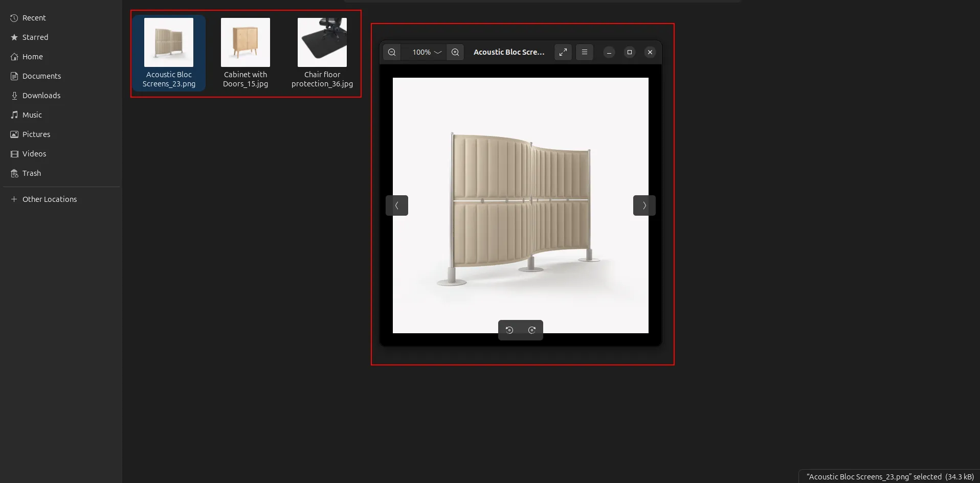Rotate the image clockwise
The image size is (980, 483).
pyautogui.click(x=532, y=330)
